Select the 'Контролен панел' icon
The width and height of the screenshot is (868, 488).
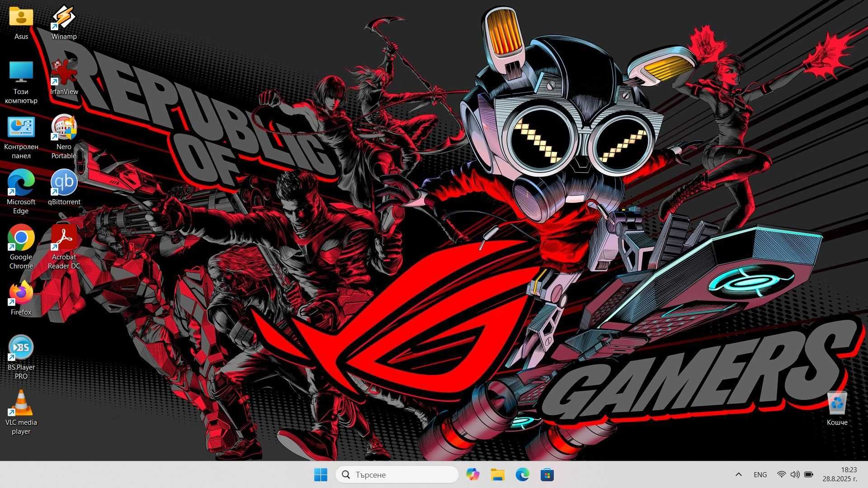click(x=21, y=138)
